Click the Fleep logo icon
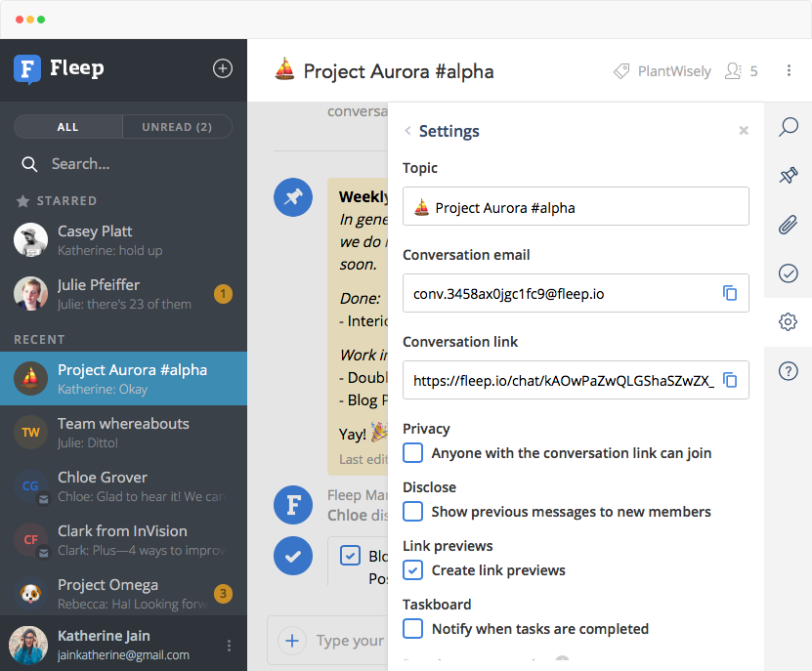 click(27, 69)
